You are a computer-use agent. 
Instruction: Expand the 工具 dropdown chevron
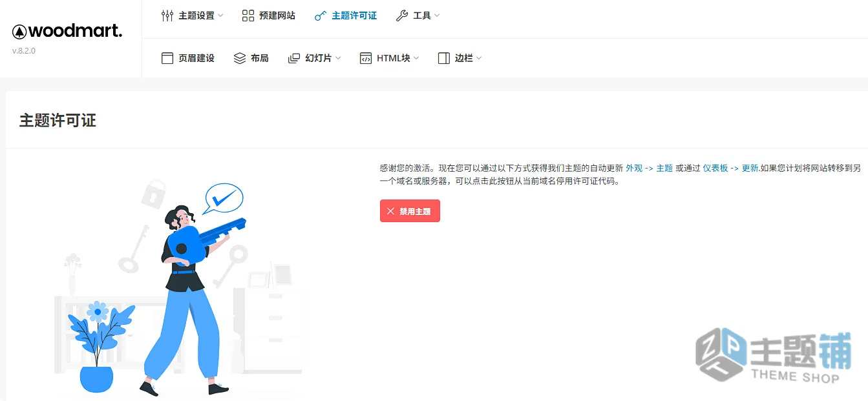[x=437, y=15]
